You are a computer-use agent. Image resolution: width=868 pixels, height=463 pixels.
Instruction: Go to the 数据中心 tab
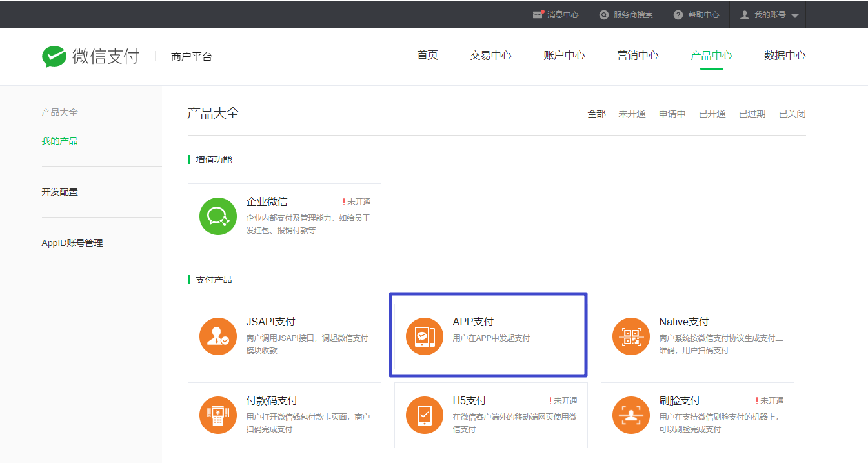pyautogui.click(x=785, y=56)
